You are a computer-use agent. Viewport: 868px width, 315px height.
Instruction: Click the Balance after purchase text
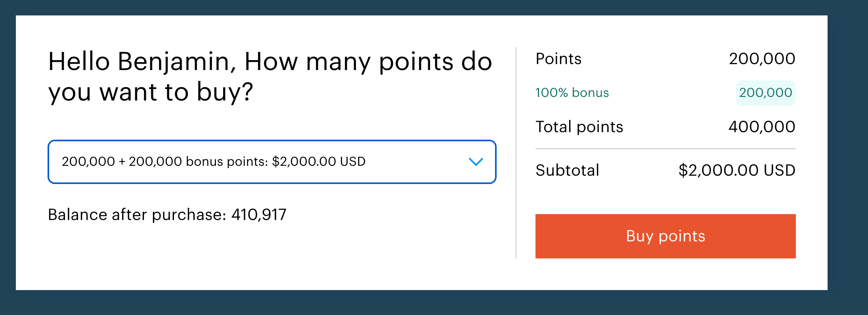pyautogui.click(x=167, y=215)
